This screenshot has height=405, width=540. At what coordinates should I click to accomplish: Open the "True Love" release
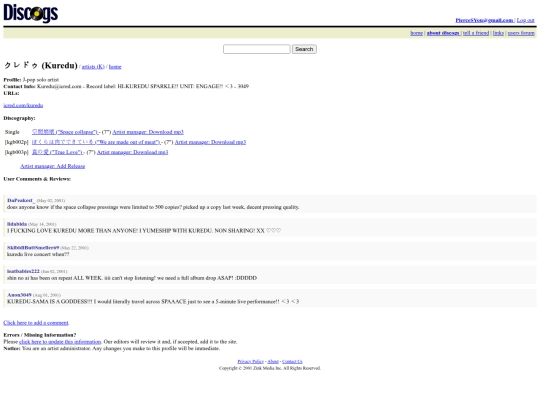[57, 152]
